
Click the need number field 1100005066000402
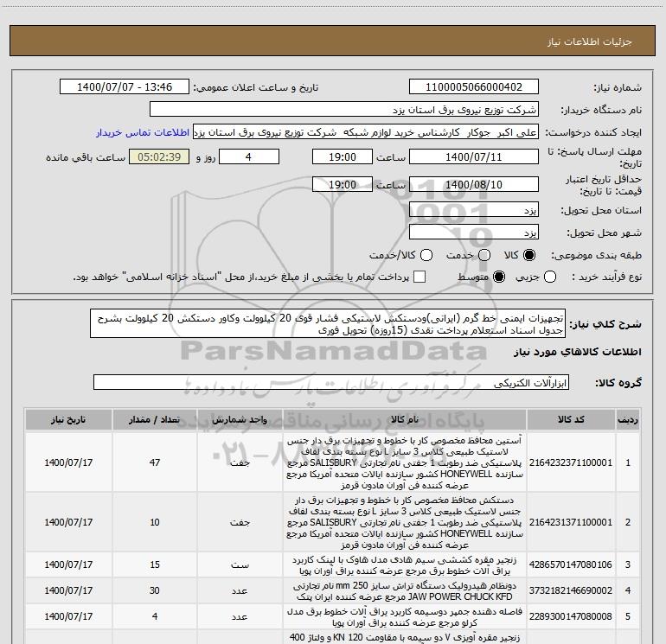pos(474,87)
